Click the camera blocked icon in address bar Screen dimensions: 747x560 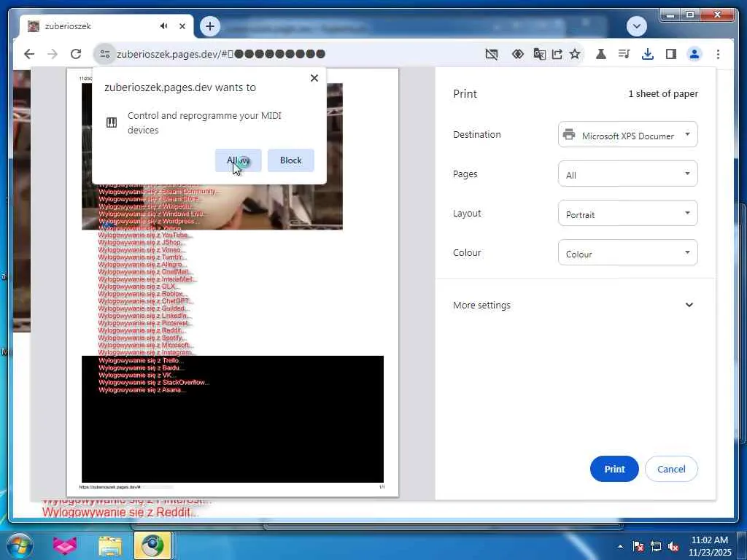[x=492, y=54]
